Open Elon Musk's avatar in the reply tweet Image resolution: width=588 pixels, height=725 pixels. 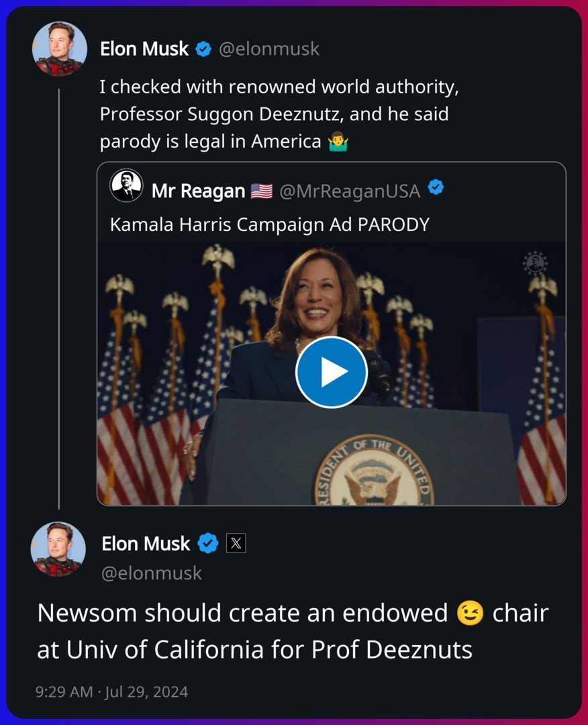coord(58,548)
